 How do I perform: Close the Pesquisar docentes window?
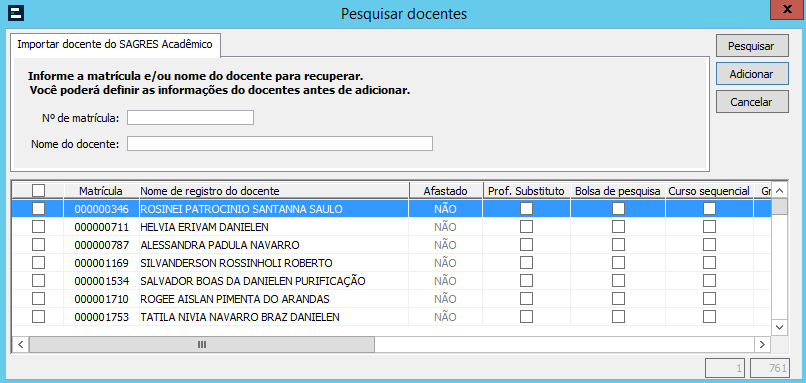point(787,9)
